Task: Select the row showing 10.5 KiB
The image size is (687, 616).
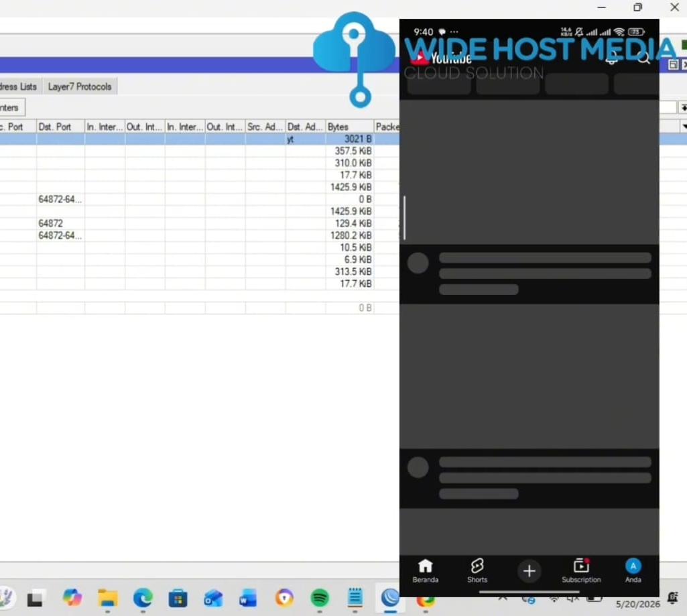Action: (200, 247)
